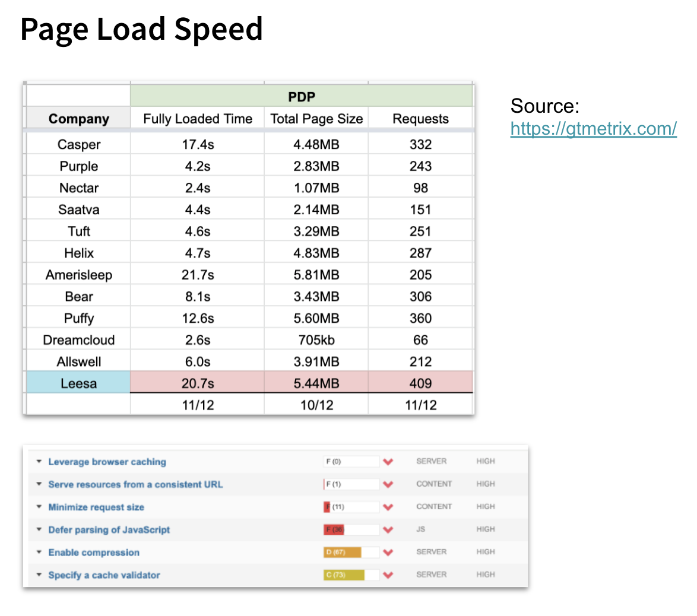Select the 10/12 ranking cell
Viewport: 697px width, 616px height.
tap(316, 405)
